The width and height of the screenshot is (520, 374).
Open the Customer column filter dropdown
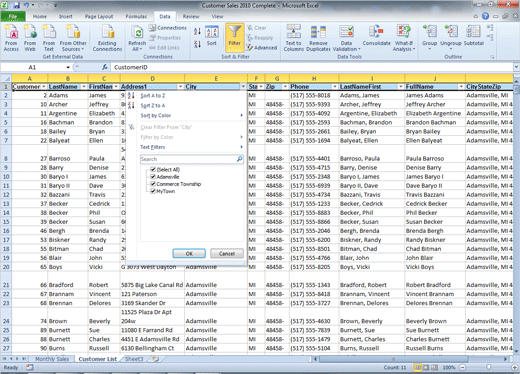[44, 87]
